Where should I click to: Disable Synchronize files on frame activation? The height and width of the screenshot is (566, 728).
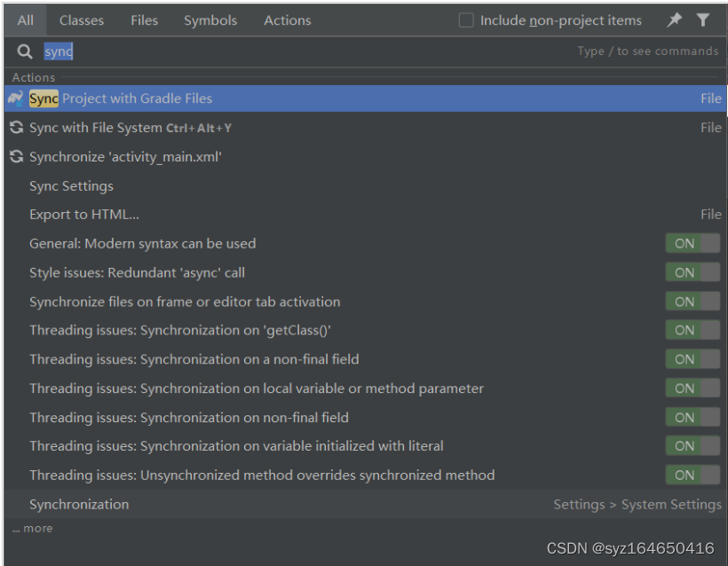click(x=692, y=302)
